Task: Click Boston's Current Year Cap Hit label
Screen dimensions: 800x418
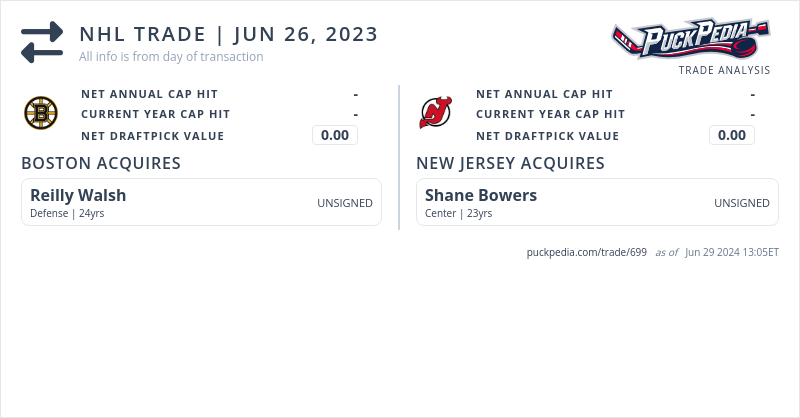Action: coord(155,115)
